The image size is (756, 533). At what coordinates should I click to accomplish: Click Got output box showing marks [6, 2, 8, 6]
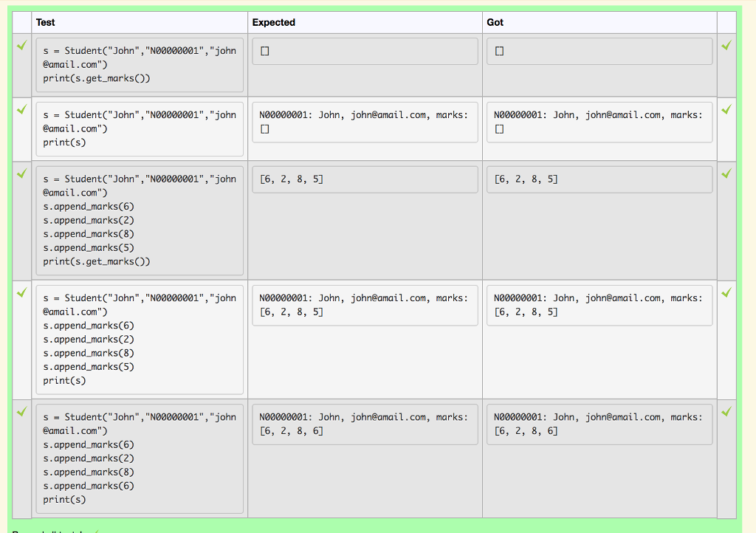pyautogui.click(x=599, y=424)
